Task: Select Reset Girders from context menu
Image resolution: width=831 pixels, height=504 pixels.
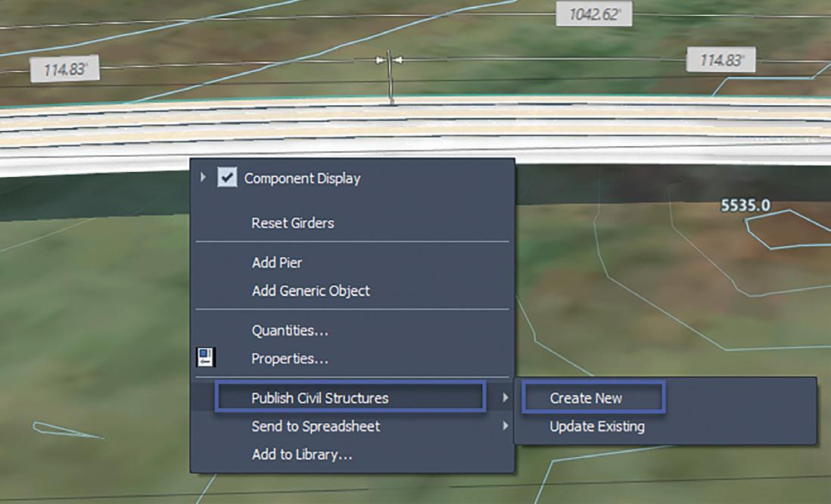Action: (x=293, y=223)
